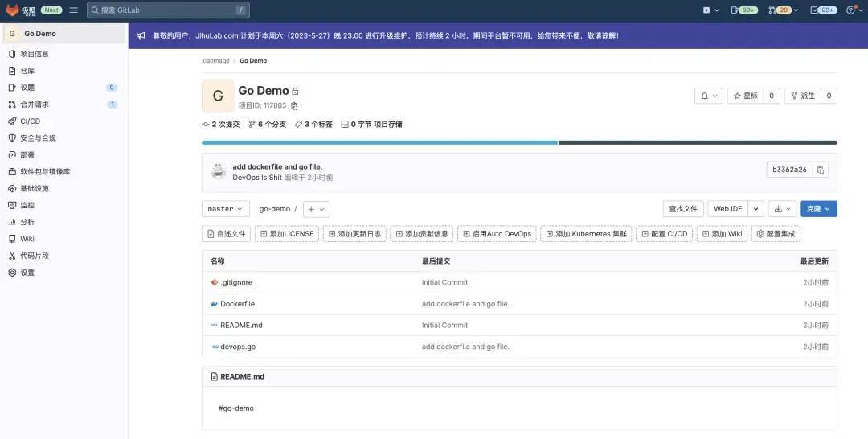Open the hamburger main menu
The width and height of the screenshot is (868, 439).
[74, 10]
